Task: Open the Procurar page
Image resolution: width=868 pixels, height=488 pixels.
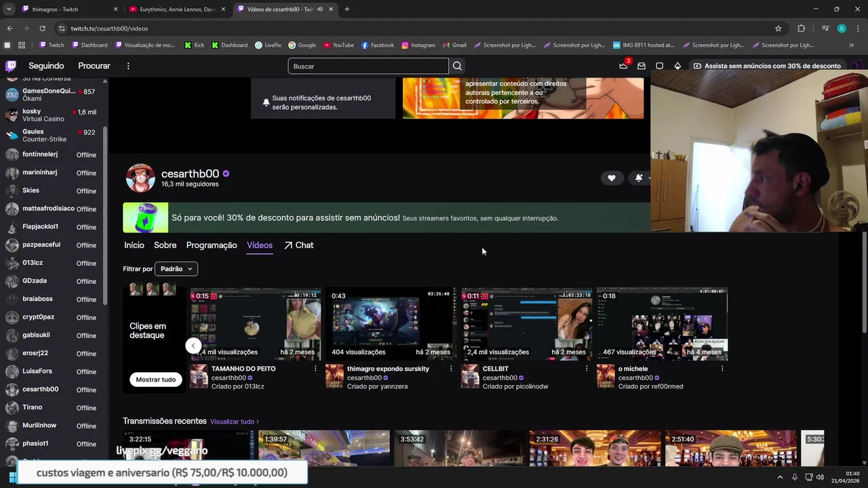Action: coord(94,66)
